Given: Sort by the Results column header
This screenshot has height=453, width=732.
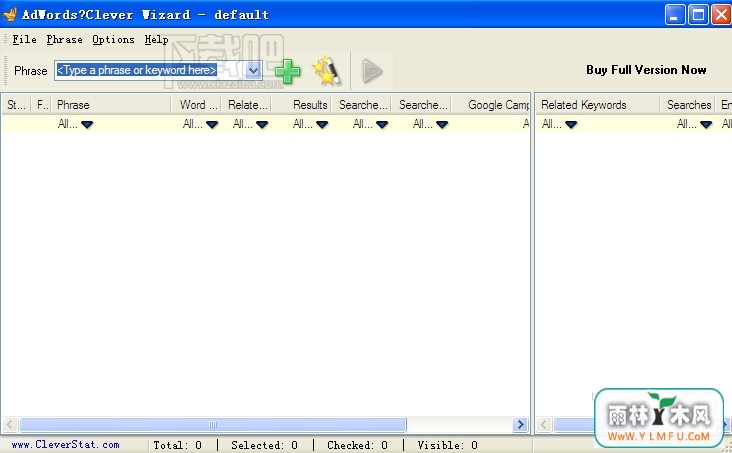Looking at the screenshot, I should click(x=302, y=105).
